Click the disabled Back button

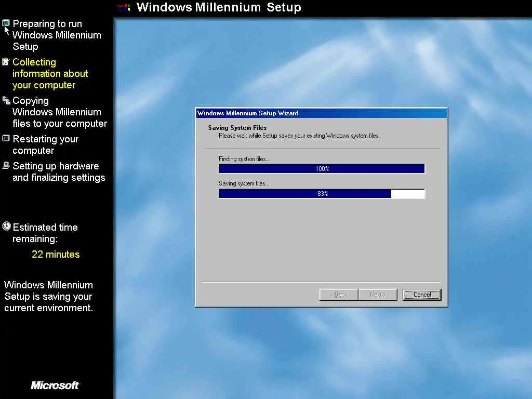click(339, 295)
